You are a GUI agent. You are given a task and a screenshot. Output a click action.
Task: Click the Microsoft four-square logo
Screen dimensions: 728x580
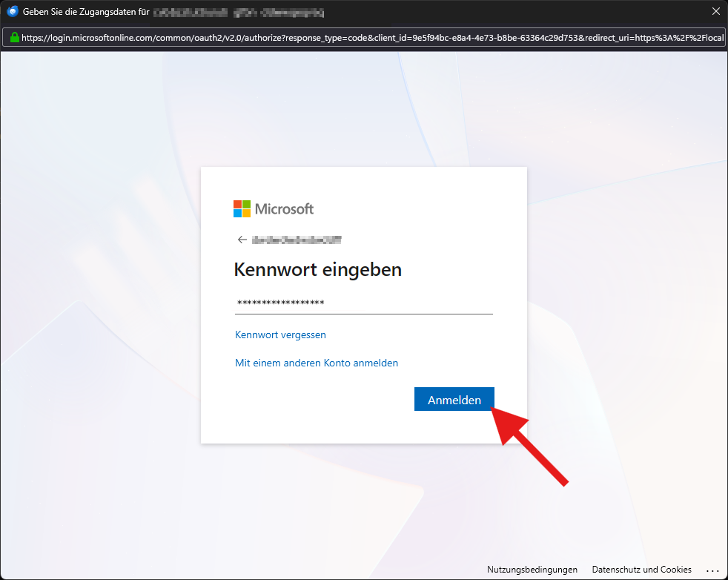click(242, 208)
